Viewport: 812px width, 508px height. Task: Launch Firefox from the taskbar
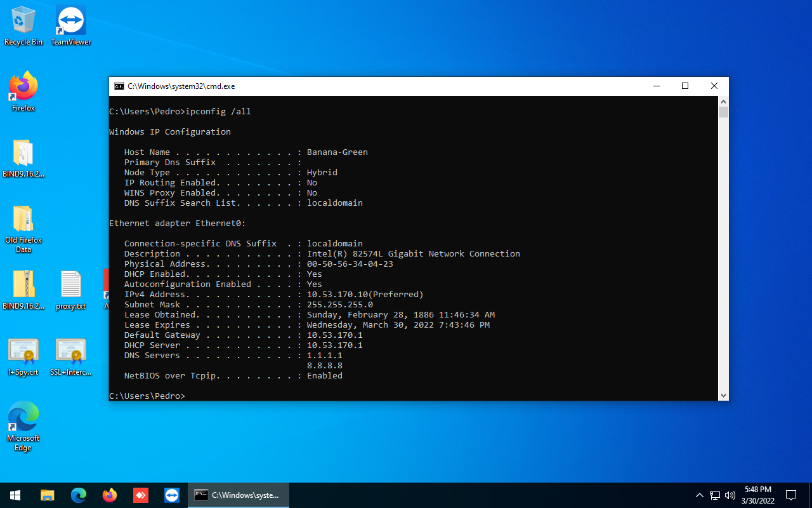109,495
